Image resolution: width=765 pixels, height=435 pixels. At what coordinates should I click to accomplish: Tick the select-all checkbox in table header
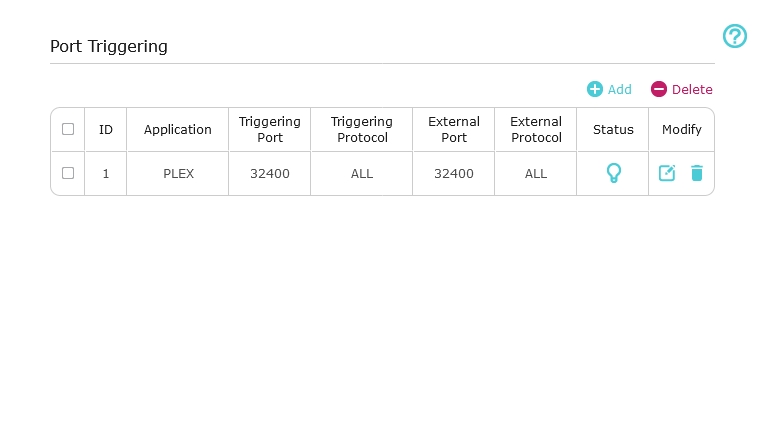coord(68,129)
